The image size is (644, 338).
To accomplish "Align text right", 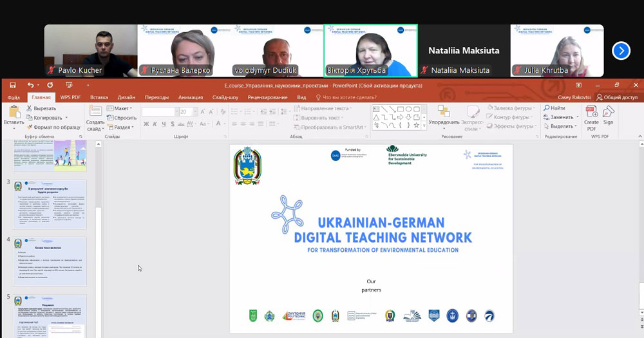I will click(252, 124).
